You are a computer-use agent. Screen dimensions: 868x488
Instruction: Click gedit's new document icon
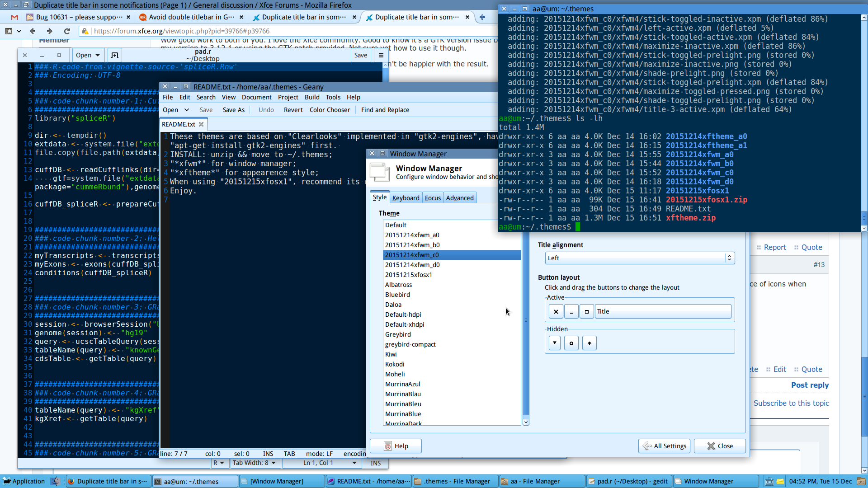[115, 55]
